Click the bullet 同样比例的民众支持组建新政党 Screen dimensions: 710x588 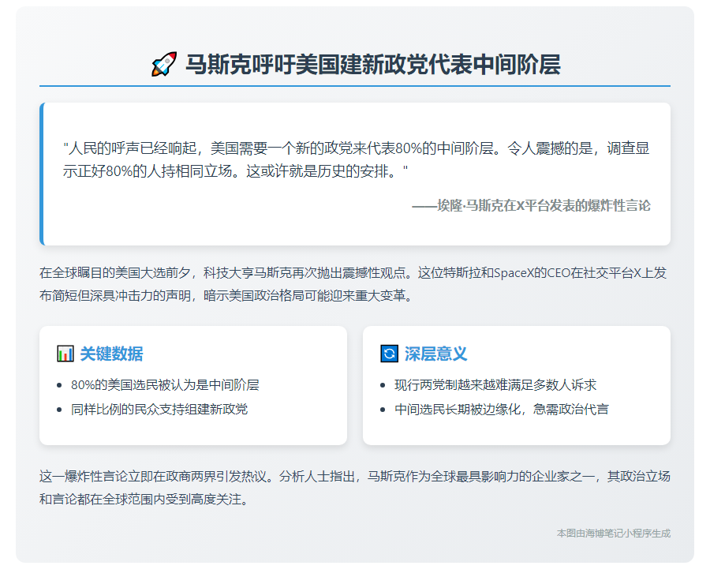pyautogui.click(x=159, y=410)
